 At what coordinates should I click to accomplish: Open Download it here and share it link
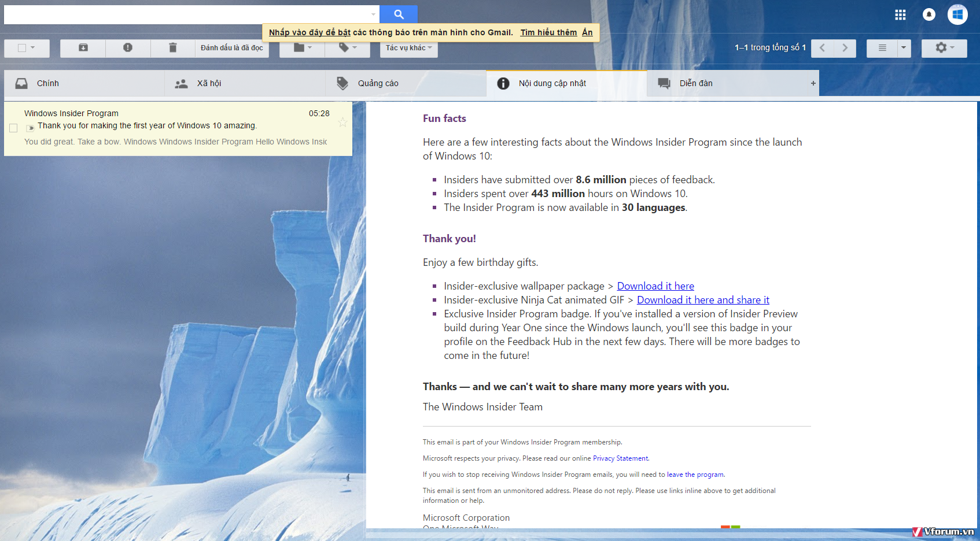(x=703, y=300)
